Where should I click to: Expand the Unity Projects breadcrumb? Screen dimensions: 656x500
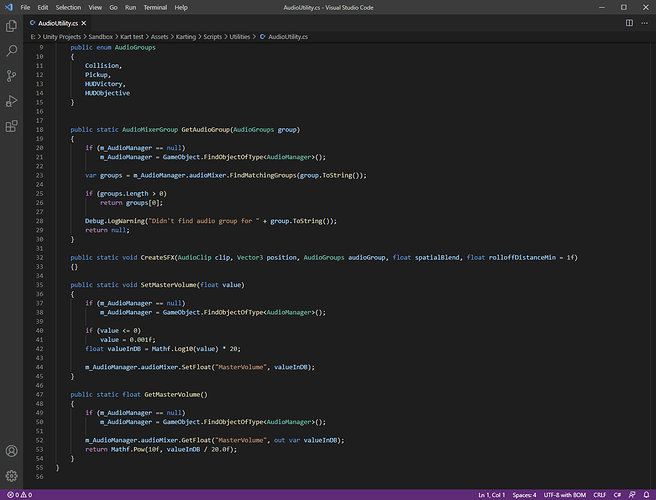coord(62,37)
